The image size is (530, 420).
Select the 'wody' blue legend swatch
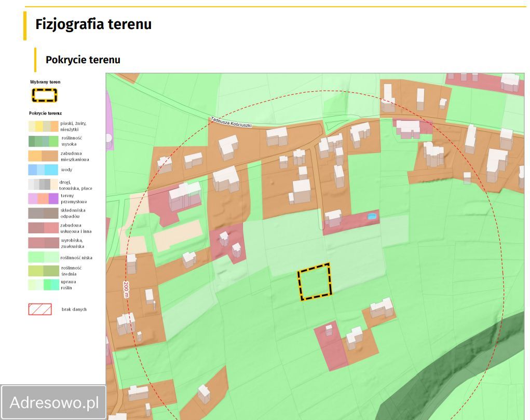(43, 170)
